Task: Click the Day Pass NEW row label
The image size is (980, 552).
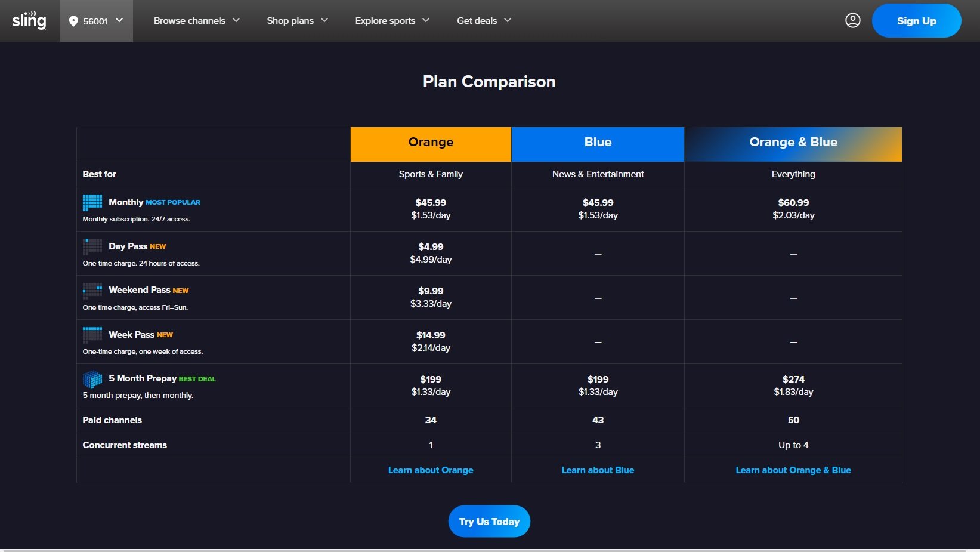Action: 137,246
